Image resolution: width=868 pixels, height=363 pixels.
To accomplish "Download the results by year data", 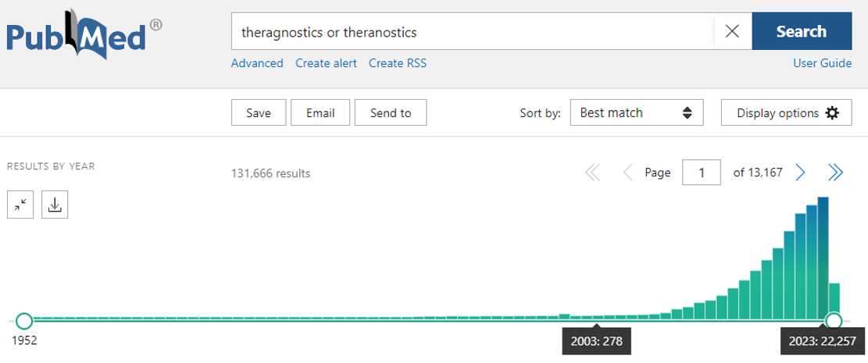I will [x=55, y=205].
